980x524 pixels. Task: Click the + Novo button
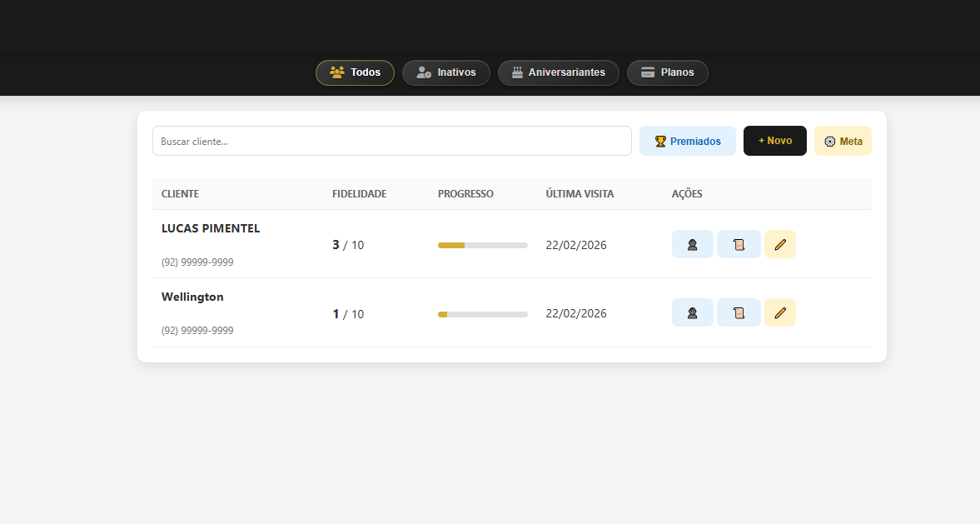tap(774, 141)
